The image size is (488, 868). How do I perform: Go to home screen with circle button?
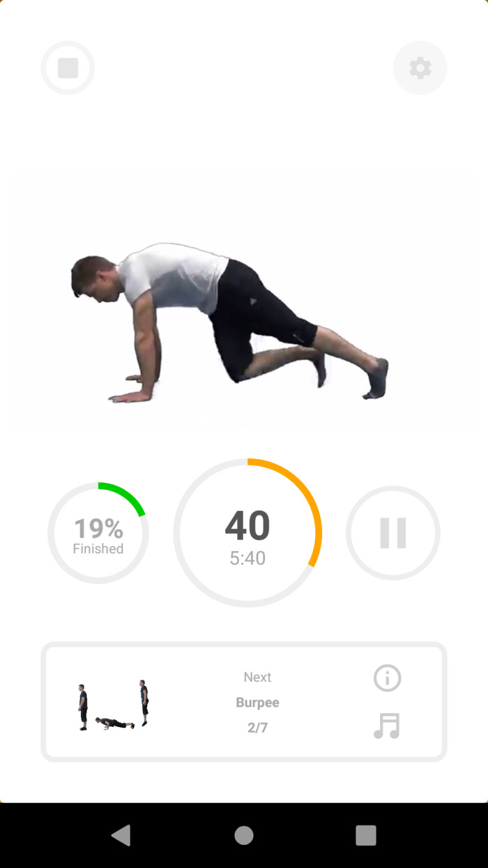pyautogui.click(x=244, y=835)
